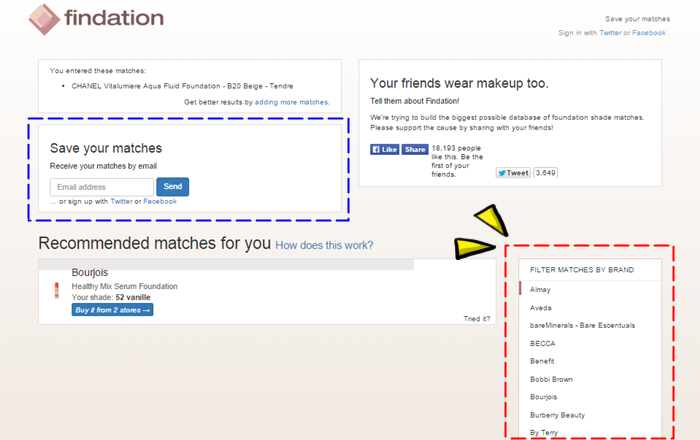Click the CHANEL Vitalumiere Aqua entered match
Viewport: 700px width, 440px height.
pyautogui.click(x=182, y=86)
